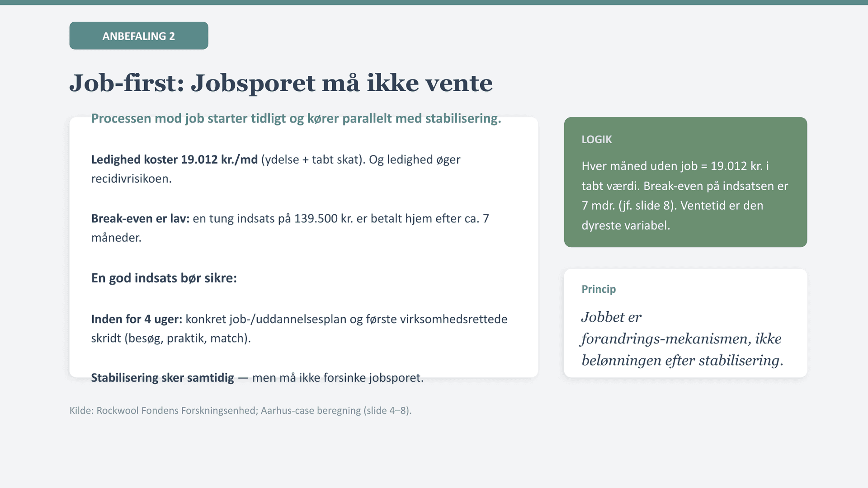The image size is (868, 488).
Task: Select the En god indsats bør sikre heading
Action: (x=164, y=278)
